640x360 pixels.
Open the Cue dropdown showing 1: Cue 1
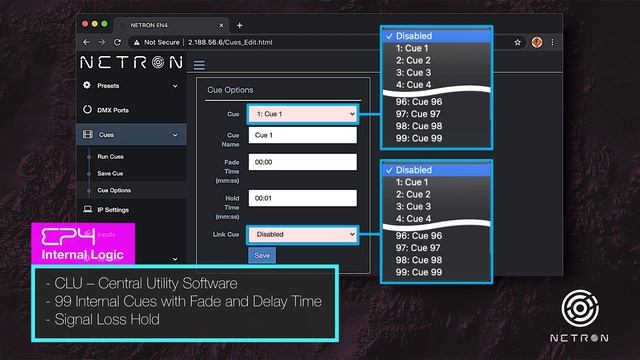coord(303,114)
